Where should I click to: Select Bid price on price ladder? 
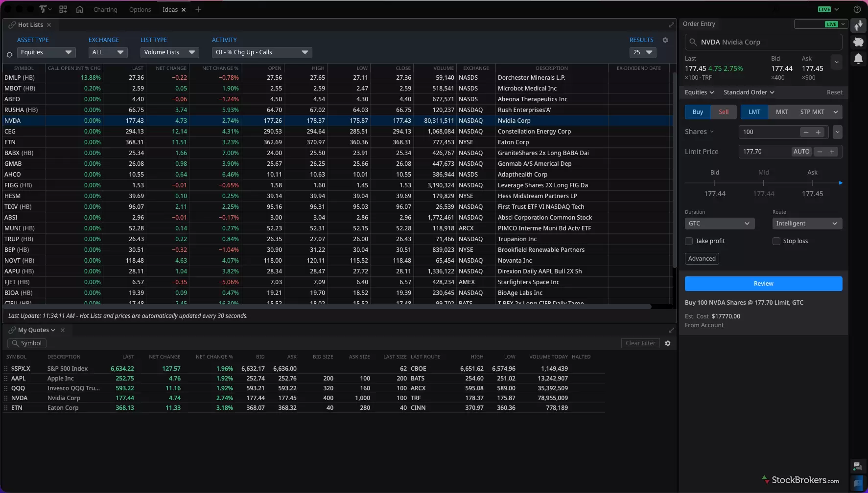(715, 194)
